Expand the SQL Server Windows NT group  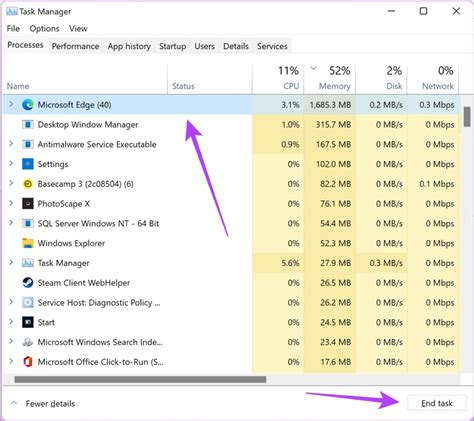[x=11, y=223]
